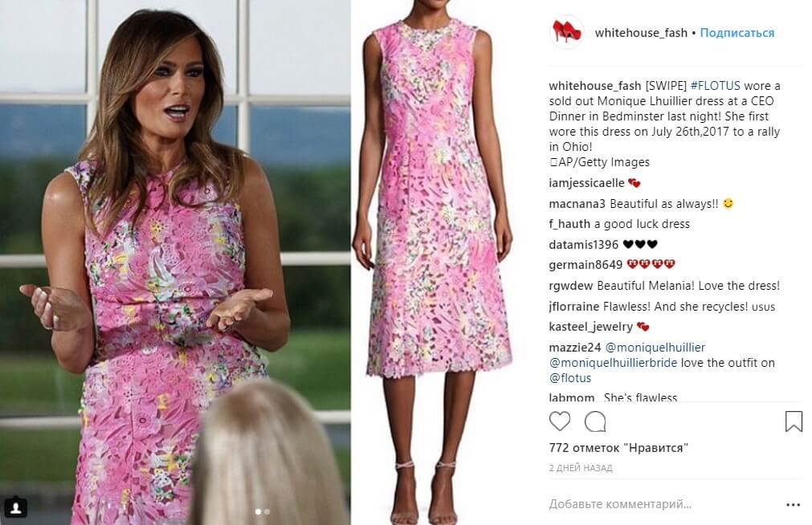This screenshot has width=812, height=525.
Task: Click the @moniquelhuillier mention
Action: [x=655, y=348]
